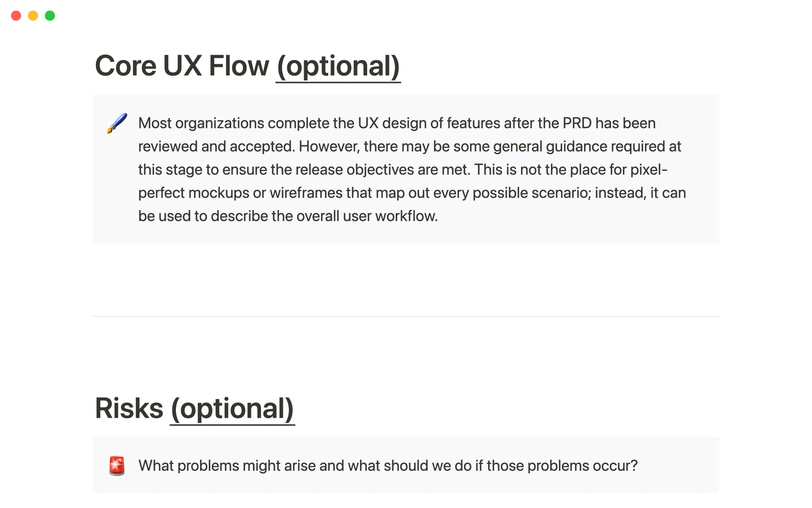Screen dimensions: 812x508
Task: Click underlined "(optional)" in Risks heading
Action: (x=232, y=409)
